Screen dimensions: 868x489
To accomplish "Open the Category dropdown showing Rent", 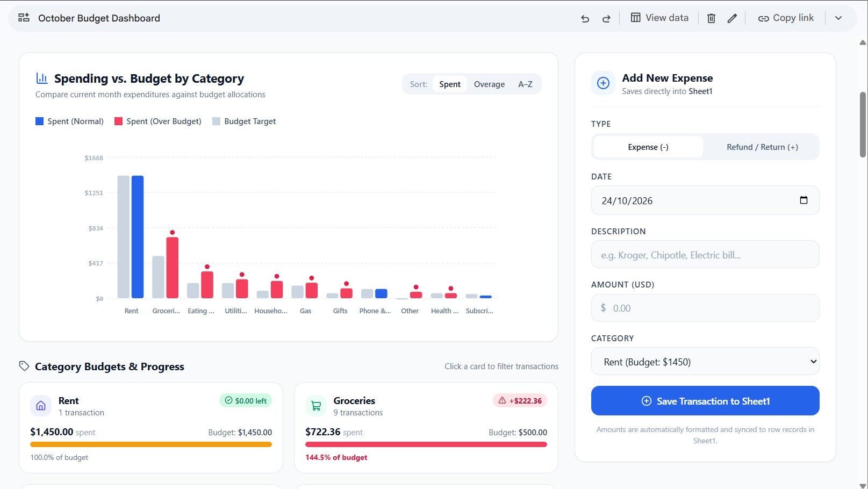I will coord(705,362).
